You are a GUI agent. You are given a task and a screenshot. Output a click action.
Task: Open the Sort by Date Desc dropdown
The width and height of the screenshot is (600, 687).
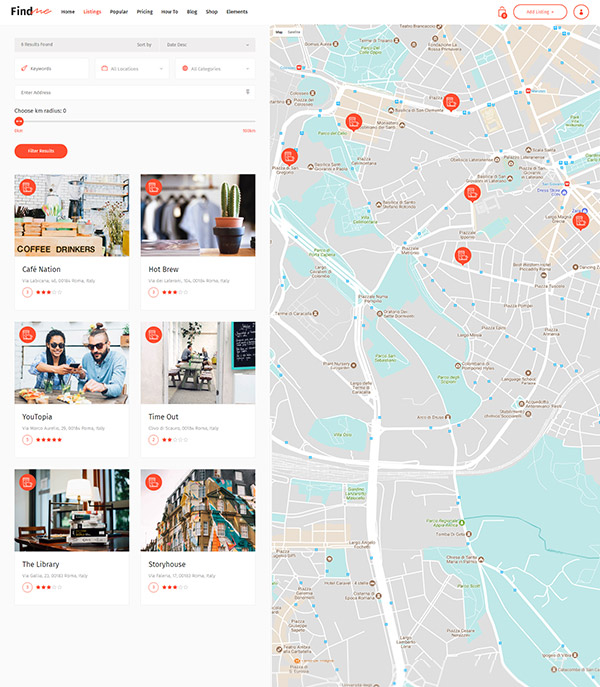(x=207, y=44)
